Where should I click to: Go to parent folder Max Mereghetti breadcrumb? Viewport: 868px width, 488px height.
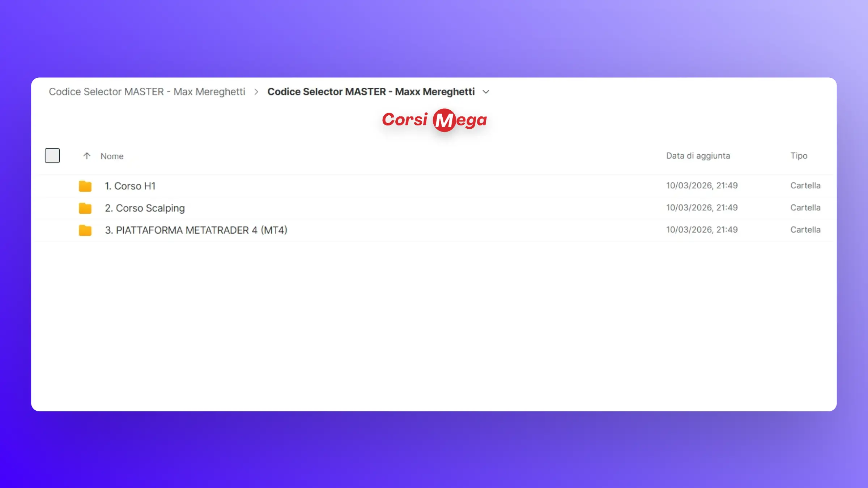point(147,92)
